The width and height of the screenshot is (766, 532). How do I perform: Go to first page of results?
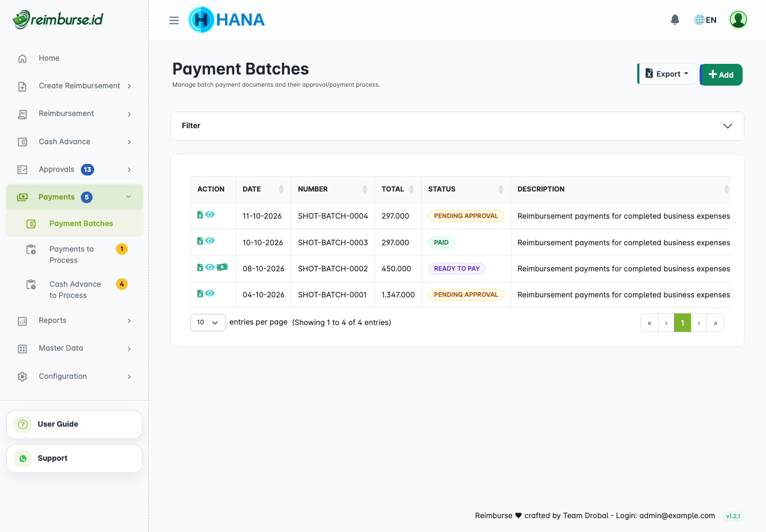coord(650,323)
